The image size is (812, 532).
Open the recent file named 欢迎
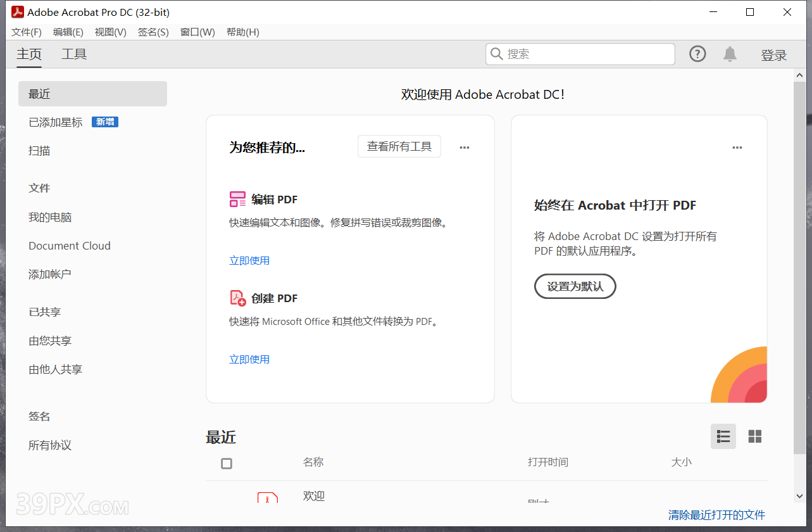point(314,496)
